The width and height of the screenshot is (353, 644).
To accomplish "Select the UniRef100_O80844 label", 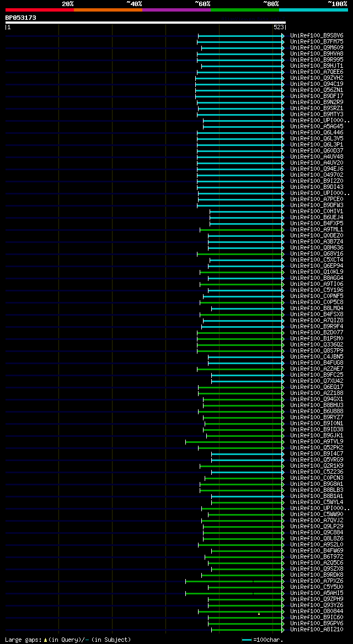I will [x=317, y=611].
